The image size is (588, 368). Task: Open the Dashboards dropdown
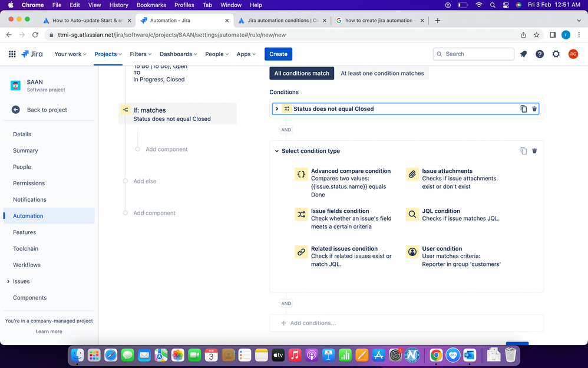click(x=178, y=54)
